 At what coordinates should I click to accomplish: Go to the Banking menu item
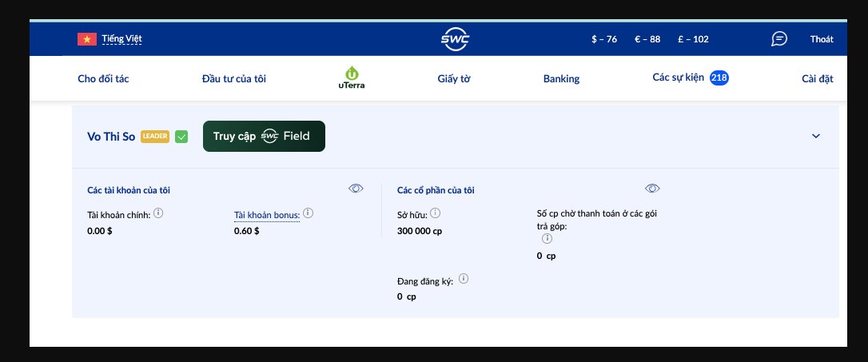click(561, 78)
